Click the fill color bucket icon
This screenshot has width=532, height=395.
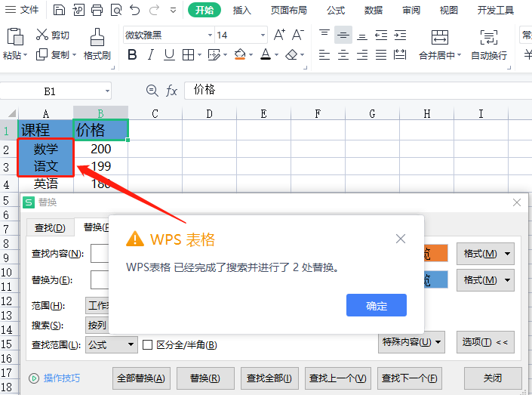tap(240, 54)
